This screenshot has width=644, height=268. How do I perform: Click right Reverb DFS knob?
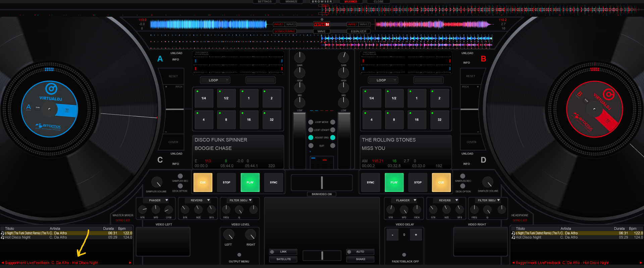460,210
